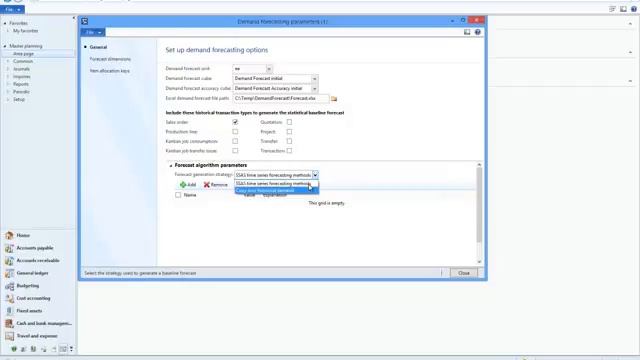This screenshot has height=360, width=640.
Task: Switch to the Forecast dimensions tab
Action: click(110, 59)
